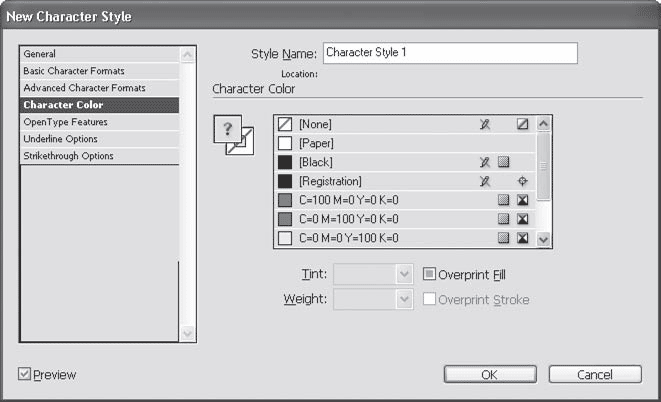
Task: Click the none-type icon in [None] row
Action: coord(522,124)
